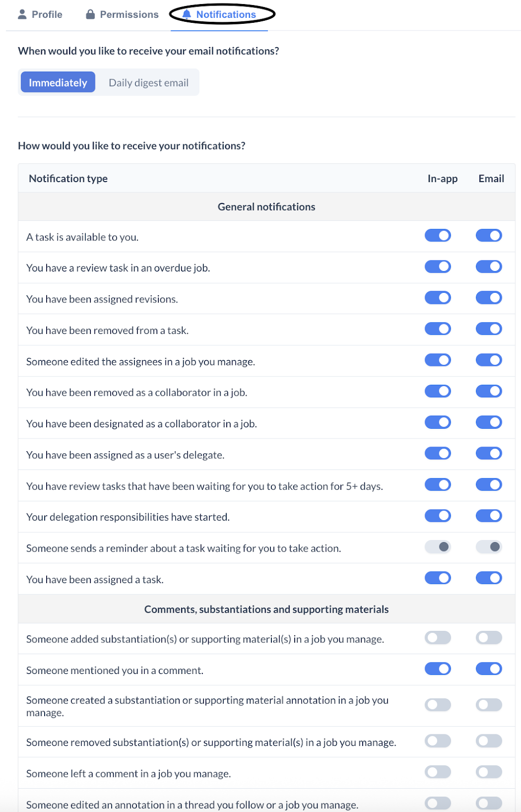This screenshot has height=812, width=521.
Task: Turn off email for removed as collaborator
Action: click(x=489, y=391)
